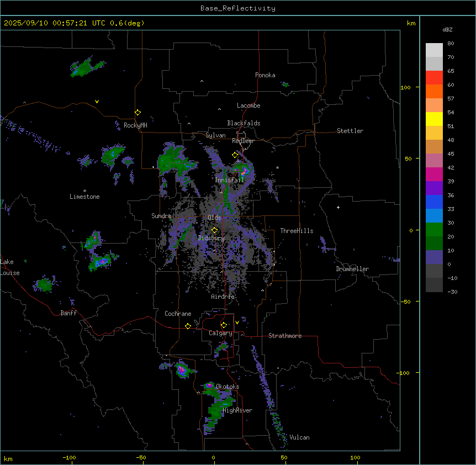Click the Innisfail city label
The image size is (476, 465).
point(229,180)
